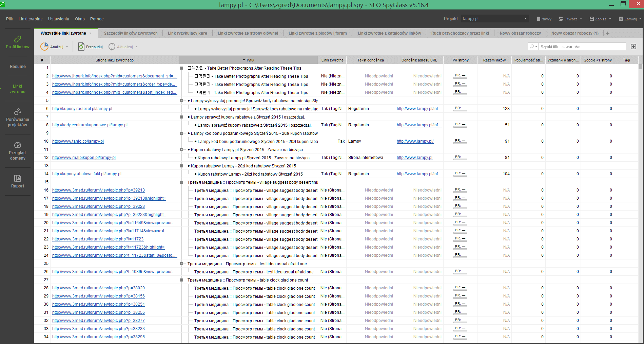
Task: Click the Tagi column header
Action: tap(626, 60)
